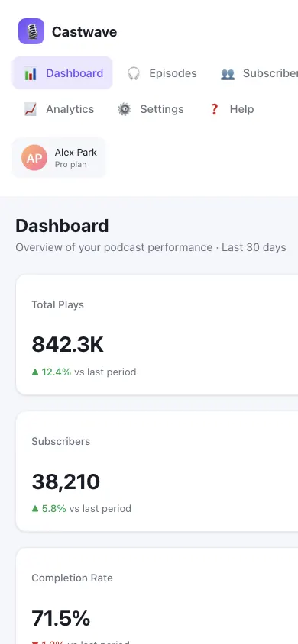Image resolution: width=298 pixels, height=644 pixels.
Task: Click the green up arrow beside 5.8%
Action: click(35, 508)
